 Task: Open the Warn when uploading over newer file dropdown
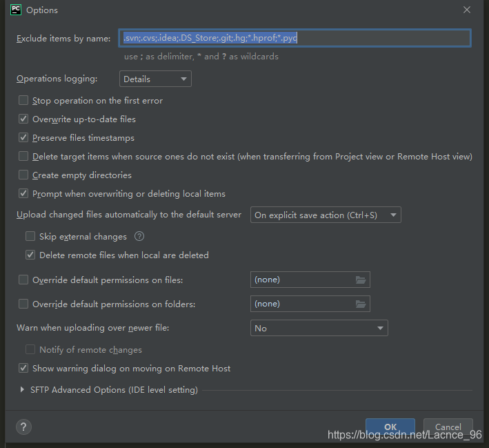click(x=319, y=328)
